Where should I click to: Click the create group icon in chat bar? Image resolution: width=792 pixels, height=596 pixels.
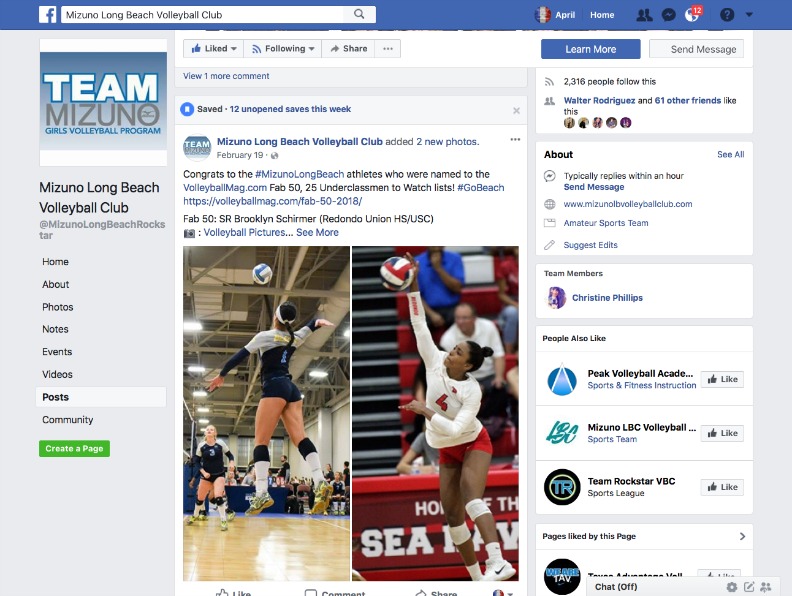pos(766,587)
